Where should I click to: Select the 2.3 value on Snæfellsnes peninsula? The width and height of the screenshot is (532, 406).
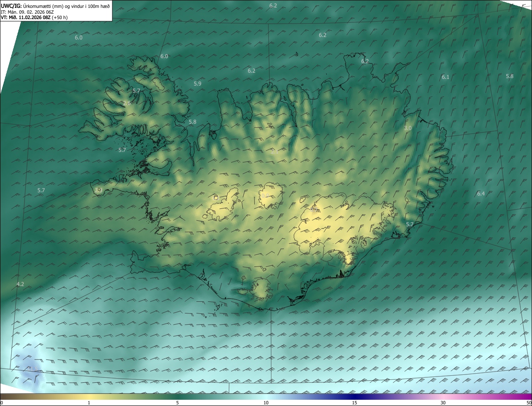pyautogui.click(x=99, y=190)
